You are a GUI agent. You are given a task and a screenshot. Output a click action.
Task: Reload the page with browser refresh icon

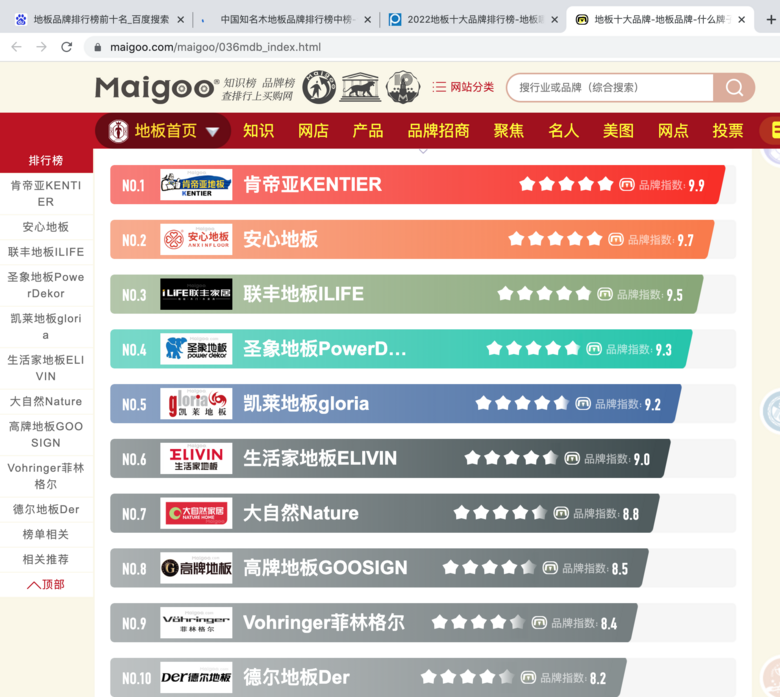click(66, 47)
